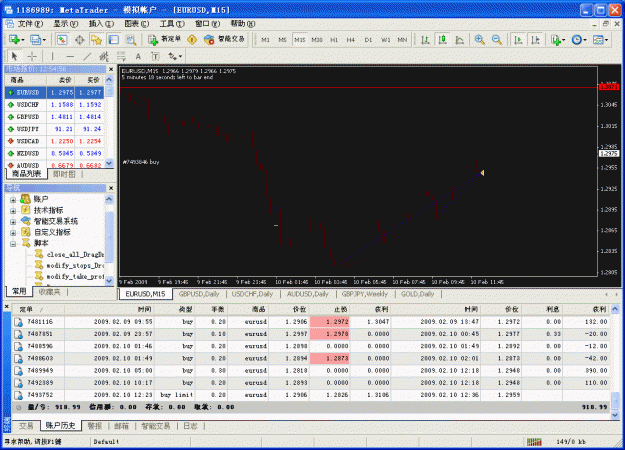This screenshot has width=625, height=450.
Task: Click the Zoom In magnifier icon
Action: click(x=480, y=39)
